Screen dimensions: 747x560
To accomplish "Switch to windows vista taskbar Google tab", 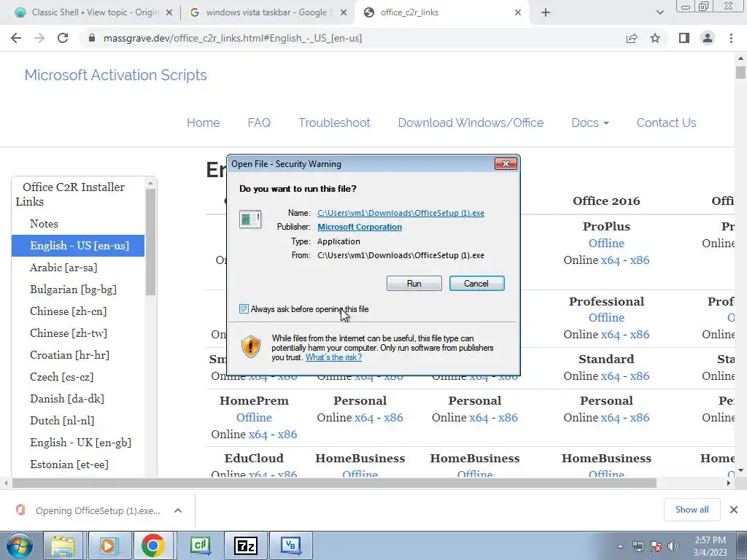I will click(268, 12).
